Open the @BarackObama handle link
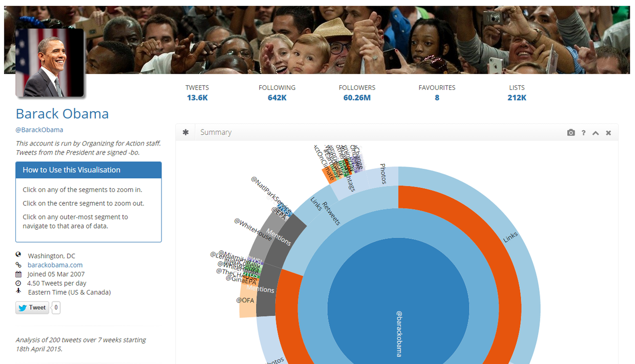 pos(39,130)
